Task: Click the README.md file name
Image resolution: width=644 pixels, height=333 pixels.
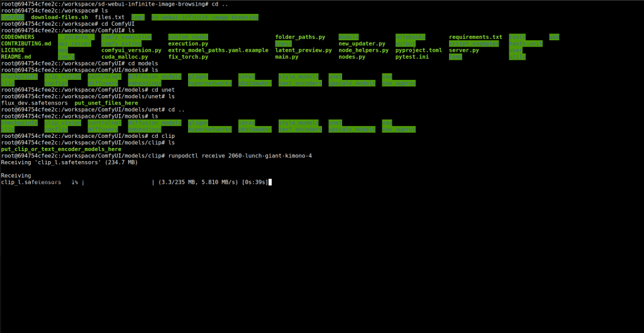Action: pyautogui.click(x=16, y=57)
